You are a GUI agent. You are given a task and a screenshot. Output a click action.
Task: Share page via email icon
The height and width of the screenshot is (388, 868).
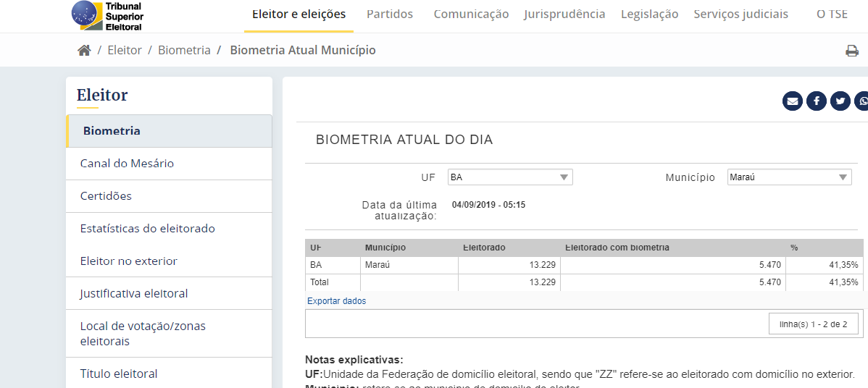pyautogui.click(x=793, y=101)
